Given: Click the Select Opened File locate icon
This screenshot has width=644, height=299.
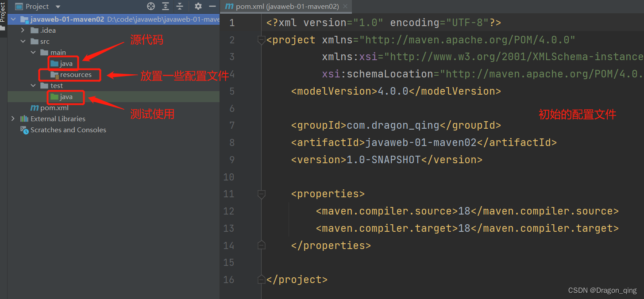Looking at the screenshot, I should (x=151, y=6).
